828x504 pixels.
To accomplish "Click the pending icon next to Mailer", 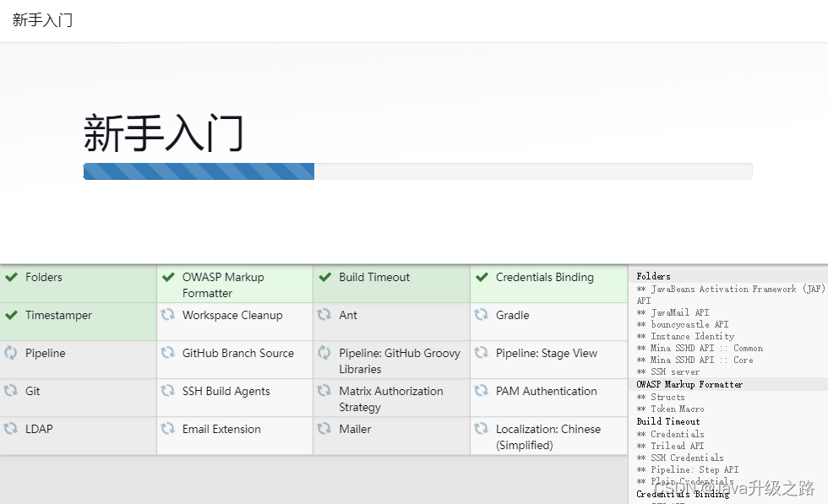I will click(x=324, y=429).
